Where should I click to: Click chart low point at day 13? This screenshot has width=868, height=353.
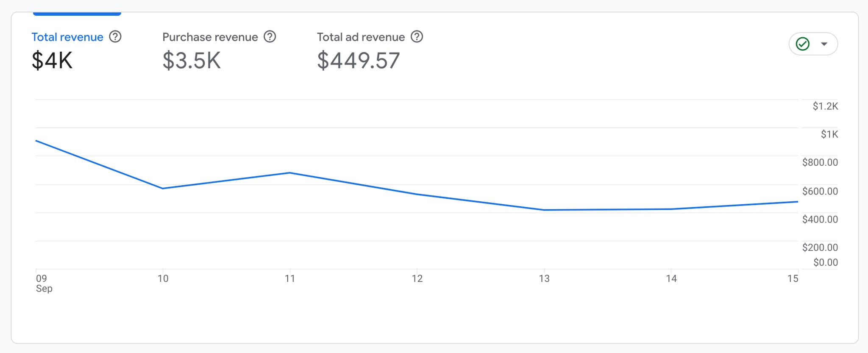click(544, 210)
